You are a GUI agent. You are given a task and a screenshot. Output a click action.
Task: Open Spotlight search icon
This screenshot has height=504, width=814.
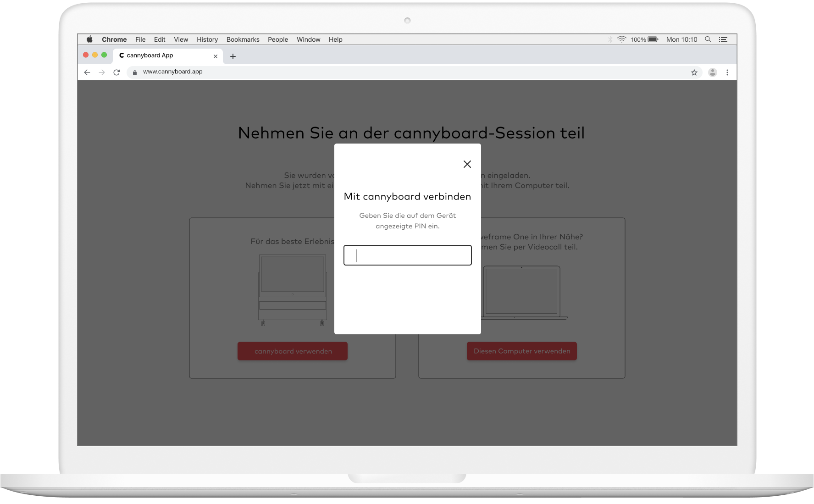[708, 39]
